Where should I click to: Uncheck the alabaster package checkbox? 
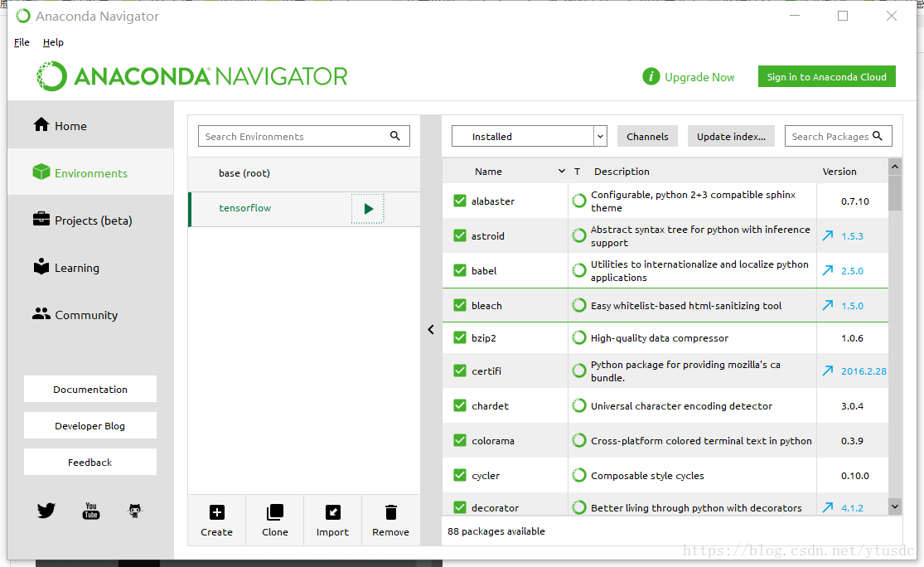point(460,201)
